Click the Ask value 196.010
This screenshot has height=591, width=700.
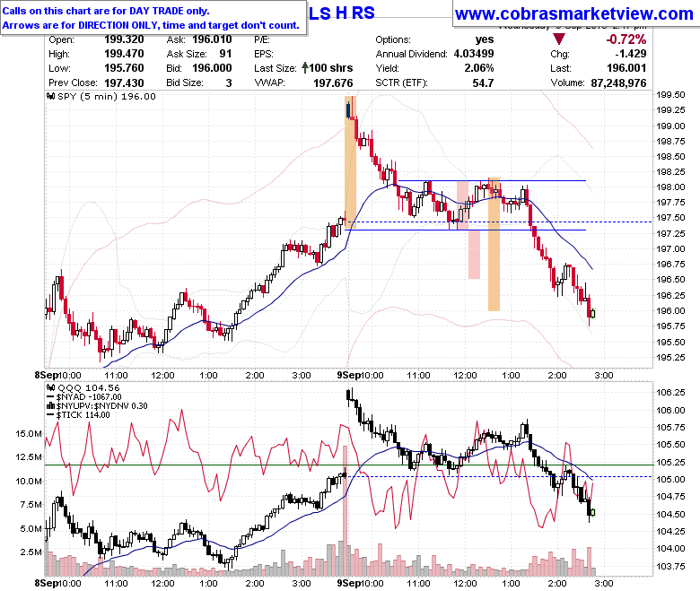tap(212, 39)
